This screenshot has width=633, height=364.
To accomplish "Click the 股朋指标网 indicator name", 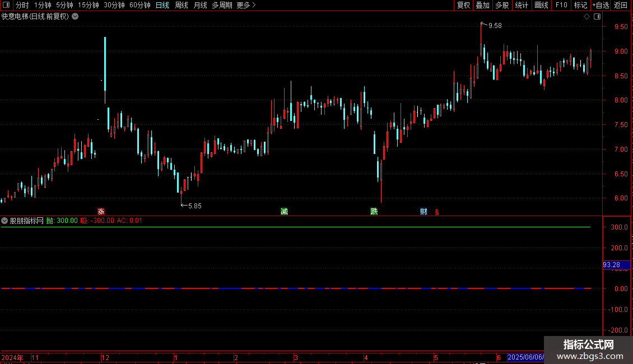I will click(x=27, y=221).
